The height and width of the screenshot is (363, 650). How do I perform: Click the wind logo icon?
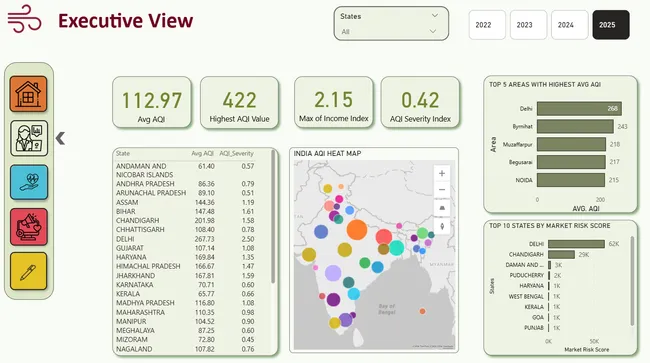(24, 19)
